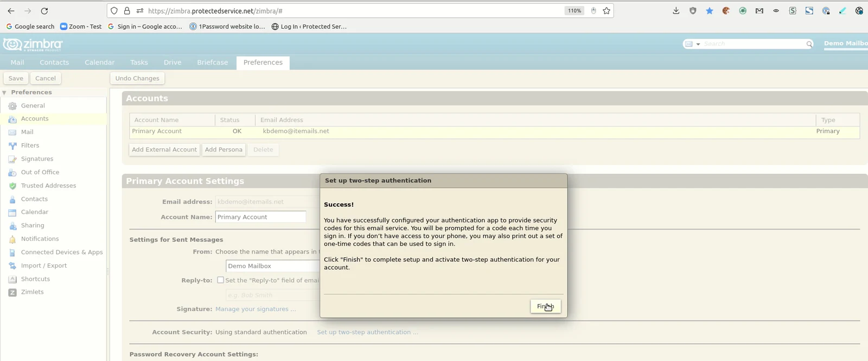
Task: Open Filters preferences
Action: [30, 145]
